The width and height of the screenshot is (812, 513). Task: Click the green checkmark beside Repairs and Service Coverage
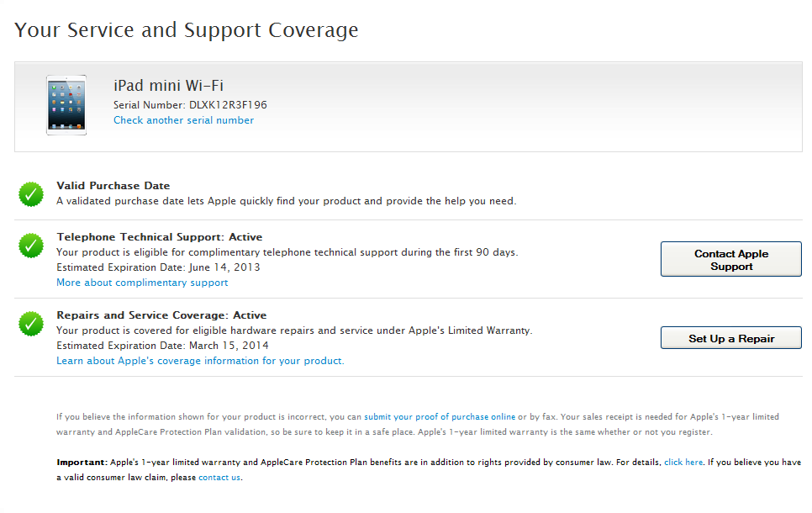tap(31, 323)
